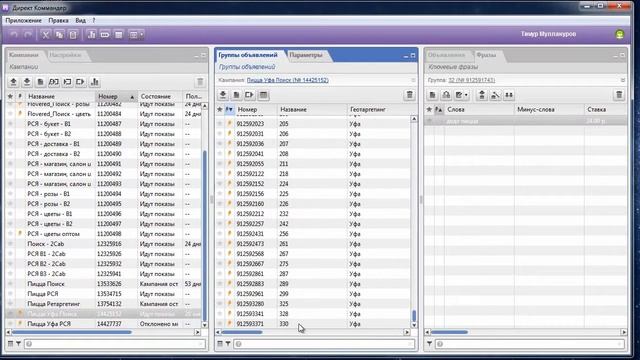Open the panel layout dropdown in top toolbar
The image size is (640, 360).
point(136,35)
